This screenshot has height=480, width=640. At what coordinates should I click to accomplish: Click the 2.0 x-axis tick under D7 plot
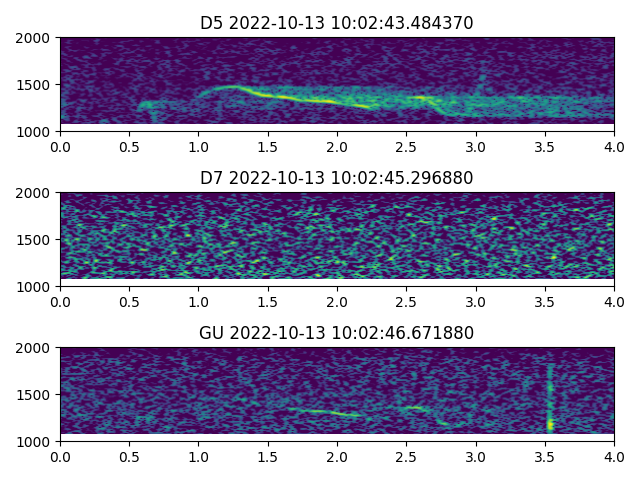tap(337, 301)
